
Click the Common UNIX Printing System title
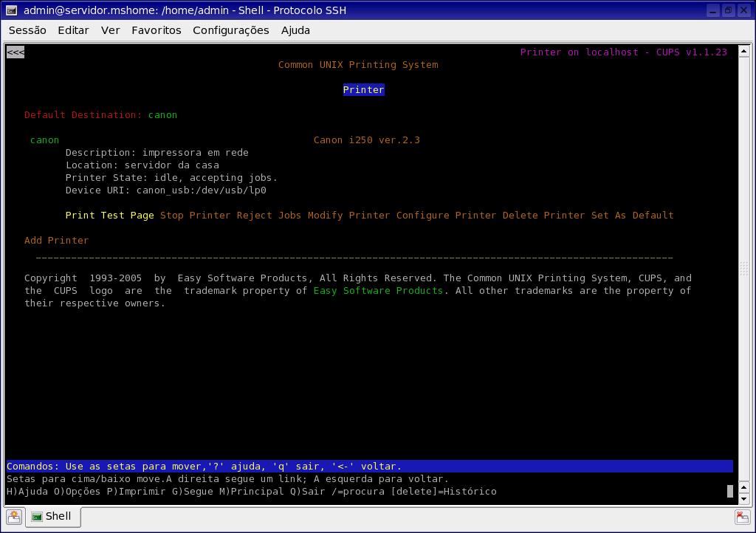358,64
